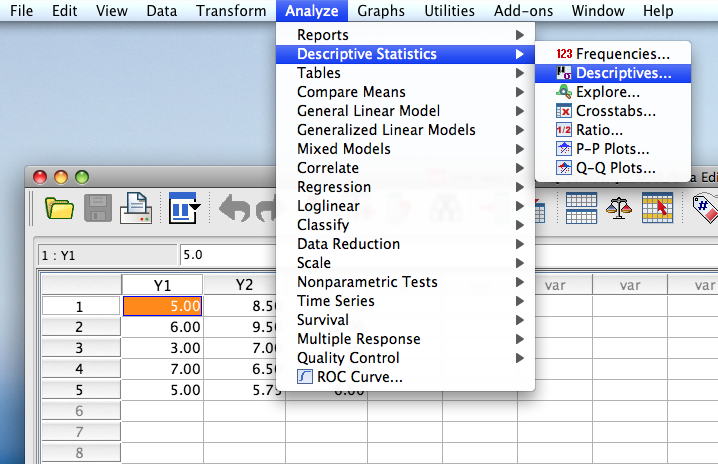Select the highlighted Y1 cell in row 1
The height and width of the screenshot is (464, 718).
tap(162, 306)
